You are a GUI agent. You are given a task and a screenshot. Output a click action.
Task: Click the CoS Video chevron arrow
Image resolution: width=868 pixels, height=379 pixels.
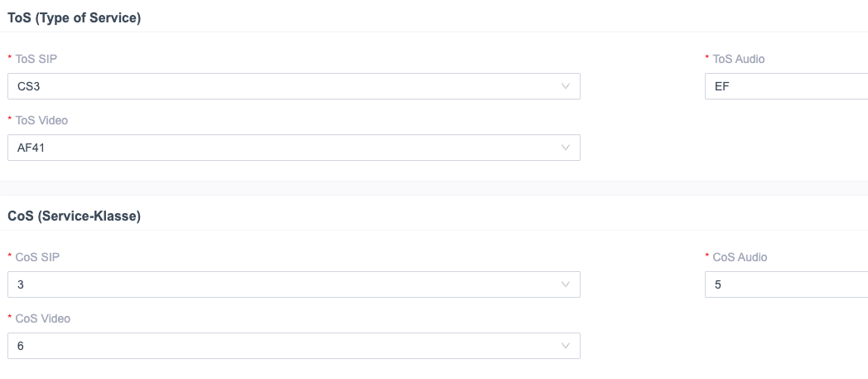pos(566,346)
